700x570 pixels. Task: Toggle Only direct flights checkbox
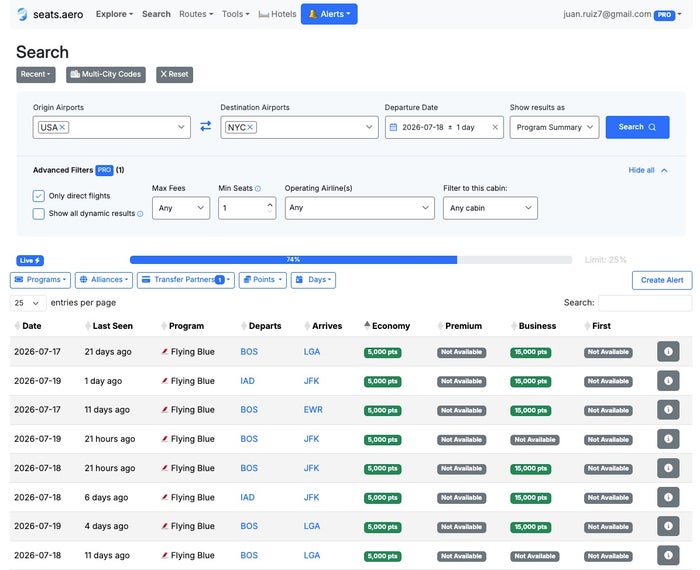click(38, 196)
